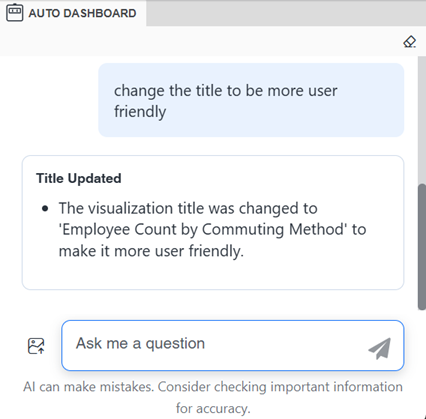Select the AUTO DASHBOARD tab label
The height and width of the screenshot is (419, 426).
click(82, 13)
